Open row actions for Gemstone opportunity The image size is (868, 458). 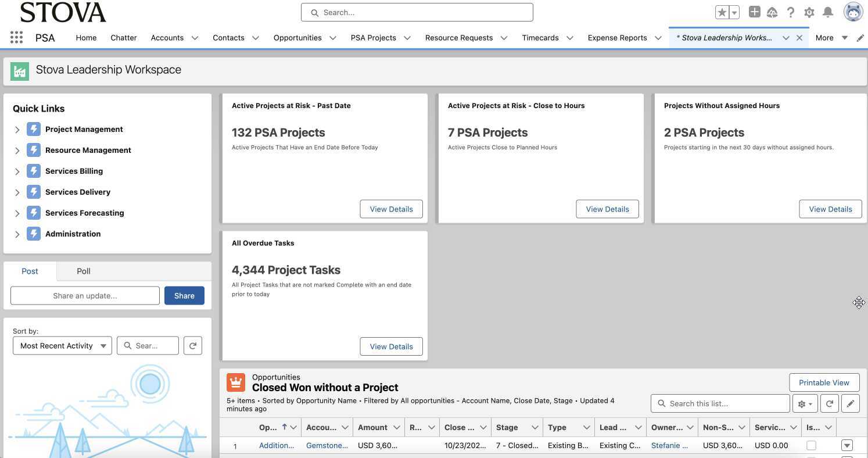click(847, 446)
